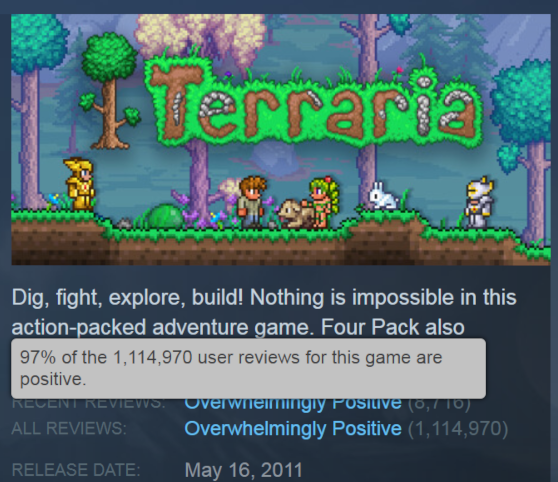Viewport: 558px width, 482px height.
Task: Click the green slime mound on the grass
Action: click(x=165, y=215)
